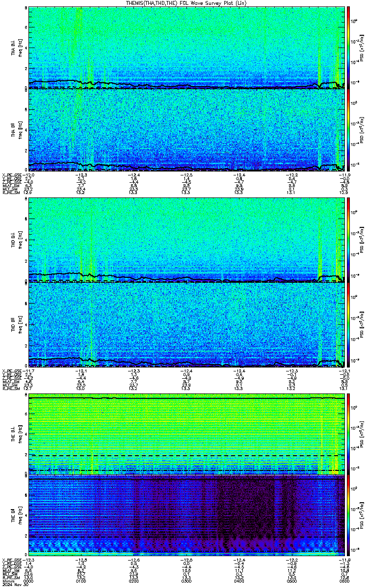368x588 pixels.
Task: Click the THA B∥ spectrogram panel
Action: click(x=185, y=130)
